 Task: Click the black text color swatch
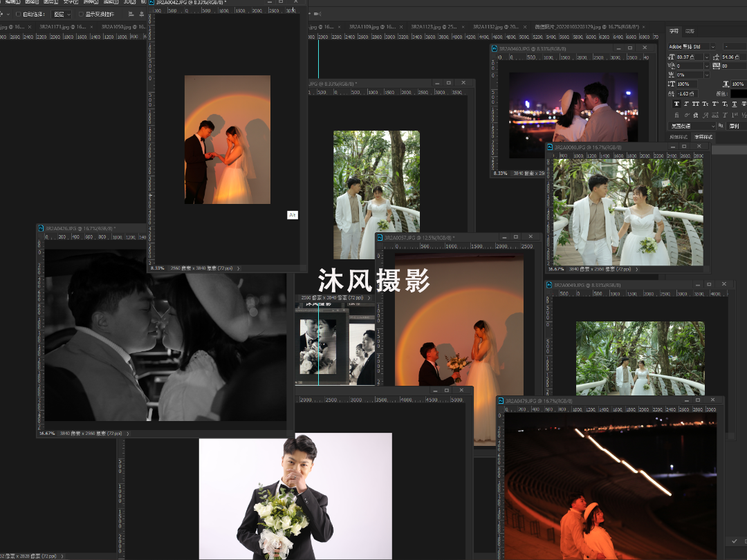point(739,94)
